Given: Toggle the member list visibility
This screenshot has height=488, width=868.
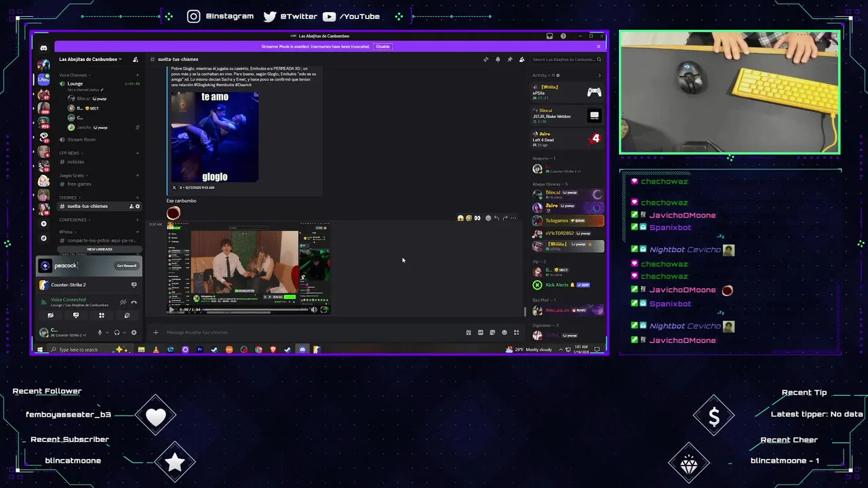Looking at the screenshot, I should coord(521,60).
